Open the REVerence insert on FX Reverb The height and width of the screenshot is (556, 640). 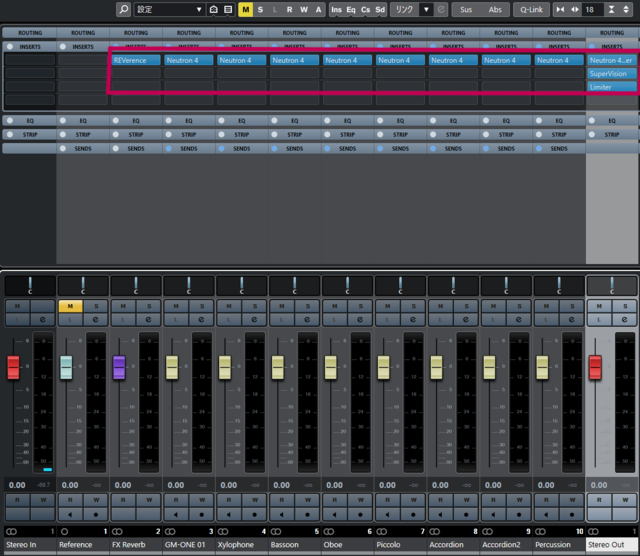point(136,60)
